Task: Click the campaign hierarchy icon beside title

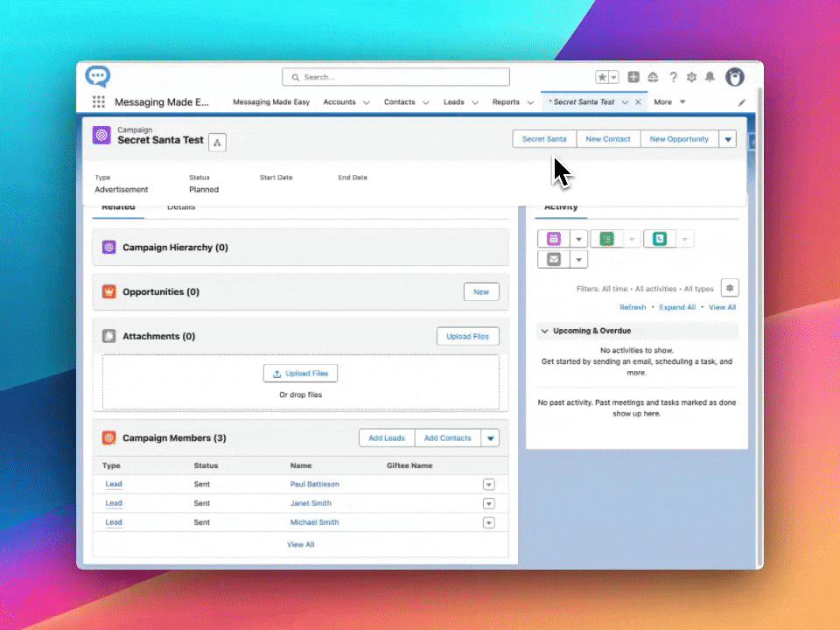Action: pyautogui.click(x=217, y=143)
